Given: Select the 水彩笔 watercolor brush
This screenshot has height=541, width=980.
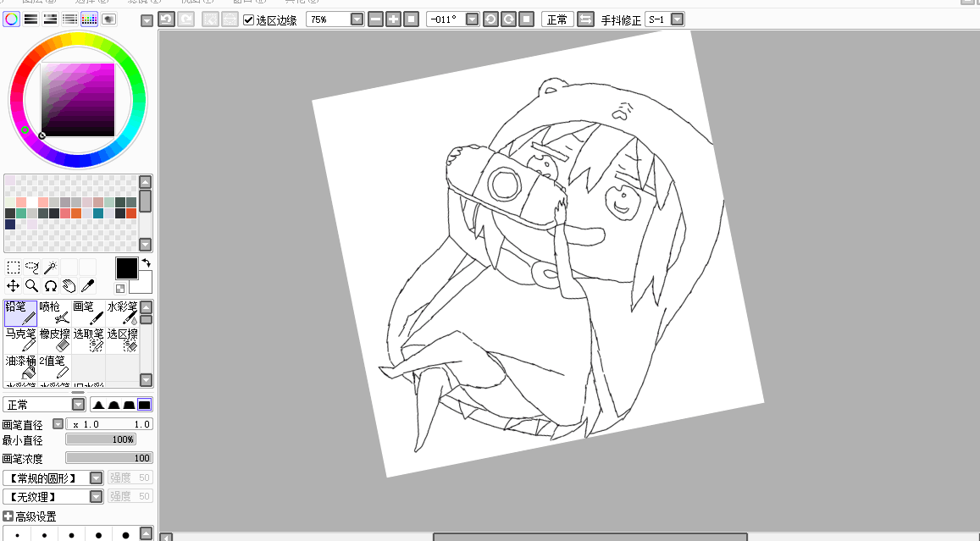Looking at the screenshot, I should click(122, 313).
